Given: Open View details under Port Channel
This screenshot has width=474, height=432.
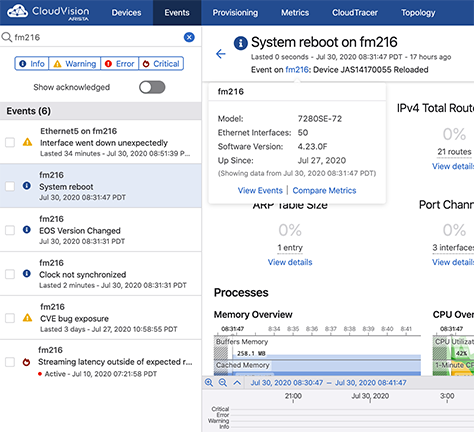Looking at the screenshot, I should [453, 262].
